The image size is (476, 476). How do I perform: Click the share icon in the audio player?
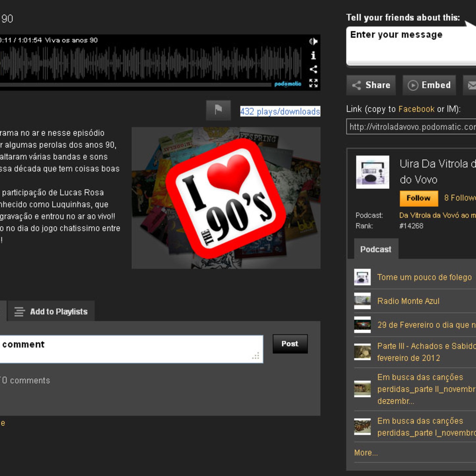pyautogui.click(x=313, y=69)
